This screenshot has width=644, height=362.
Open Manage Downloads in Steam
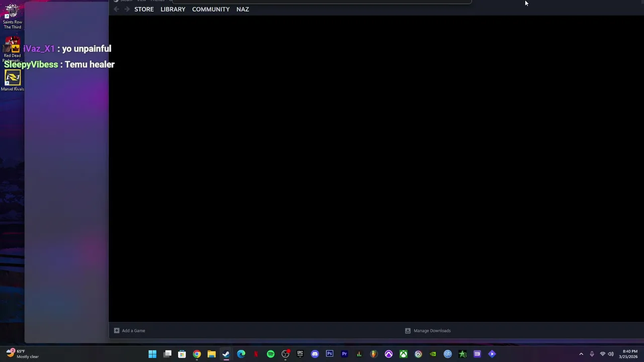(428, 330)
